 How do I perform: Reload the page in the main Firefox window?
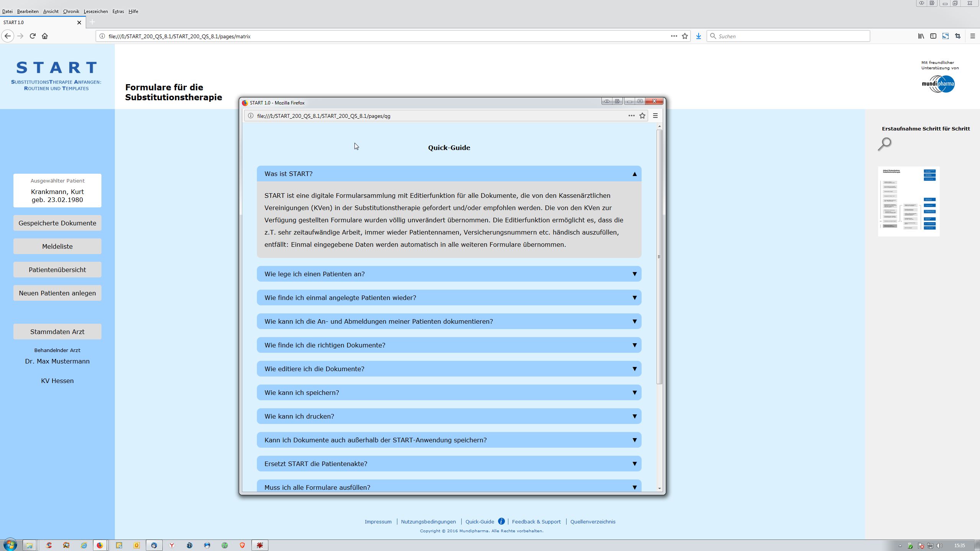pyautogui.click(x=33, y=36)
